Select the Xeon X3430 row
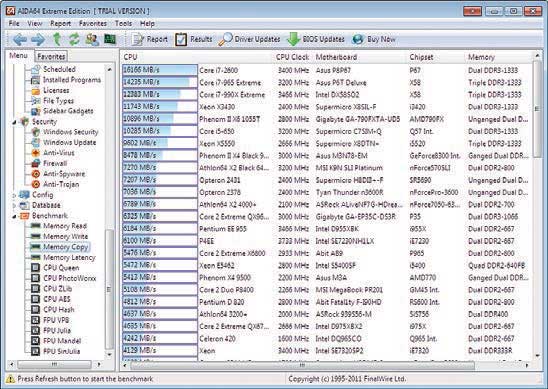This screenshot has width=548, height=389. click(x=326, y=107)
